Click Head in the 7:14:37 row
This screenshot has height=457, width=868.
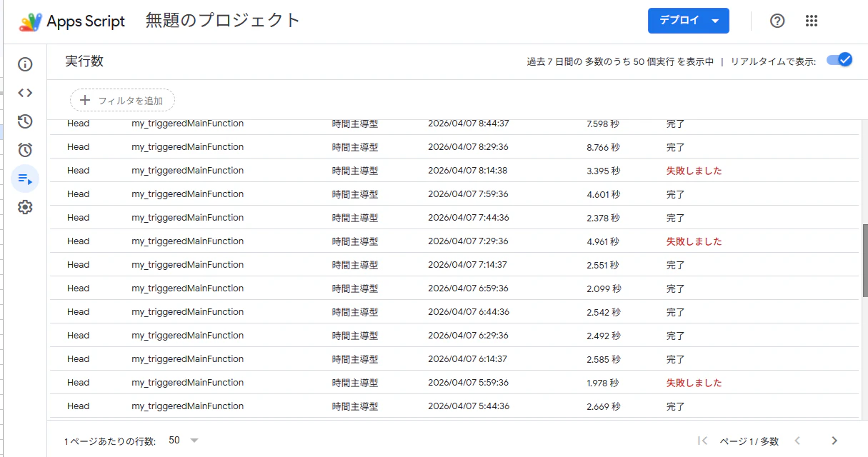[78, 265]
